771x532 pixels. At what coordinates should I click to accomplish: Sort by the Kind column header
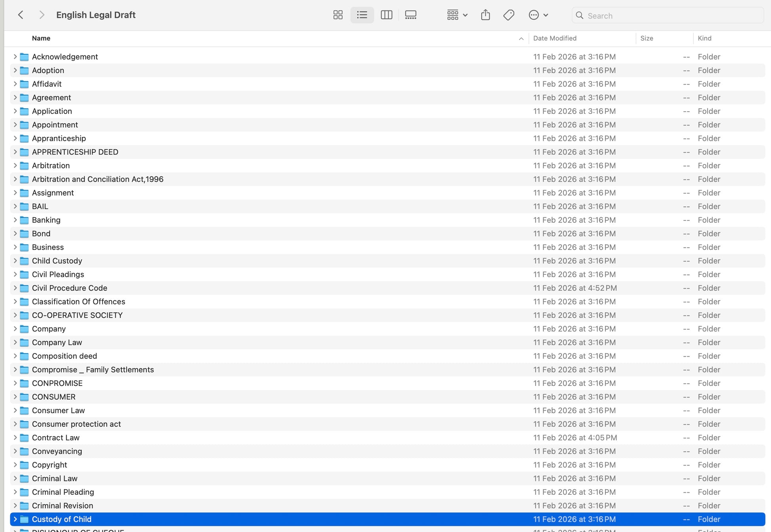point(704,38)
